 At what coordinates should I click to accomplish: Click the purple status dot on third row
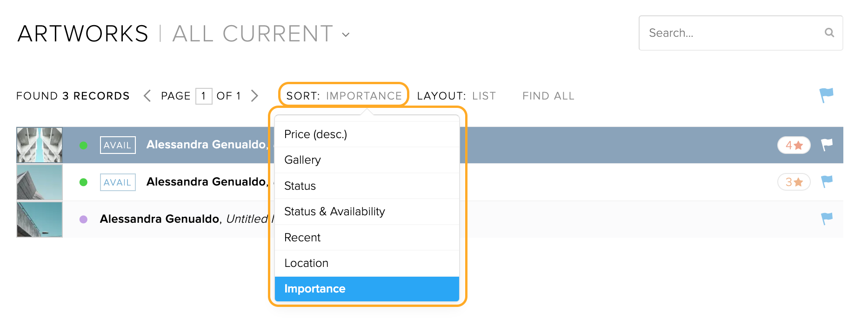click(83, 219)
